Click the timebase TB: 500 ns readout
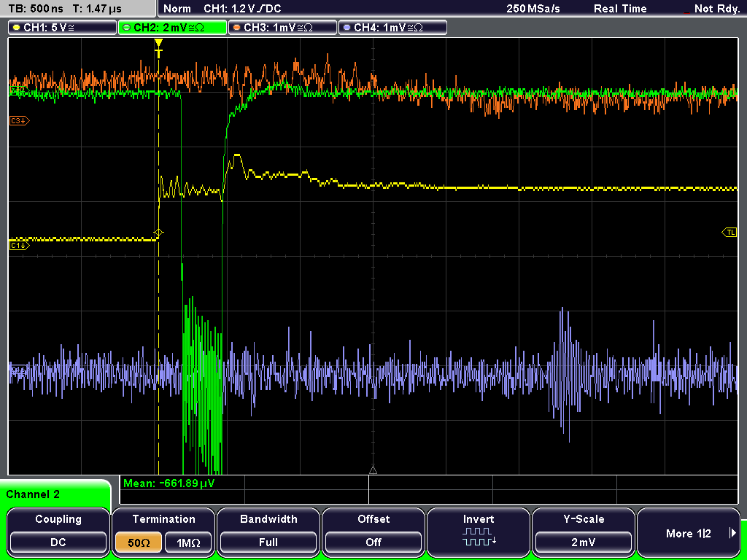Viewport: 747px width, 560px height. tap(36, 9)
